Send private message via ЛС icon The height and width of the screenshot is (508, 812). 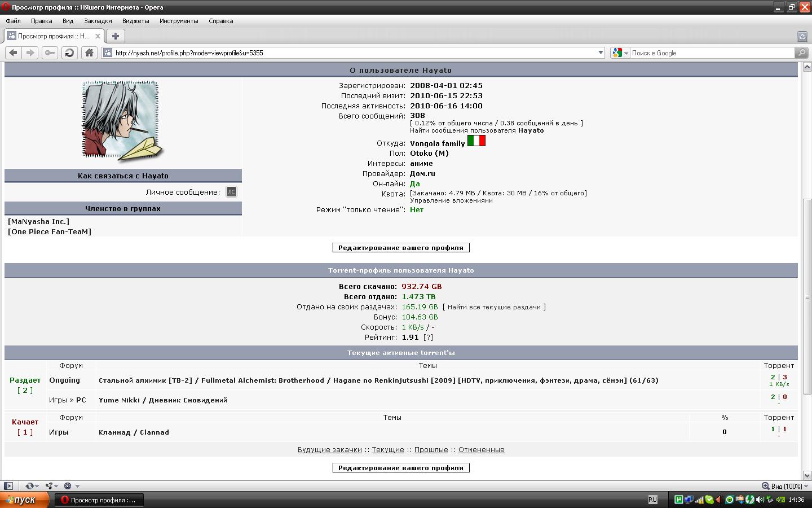pyautogui.click(x=231, y=192)
